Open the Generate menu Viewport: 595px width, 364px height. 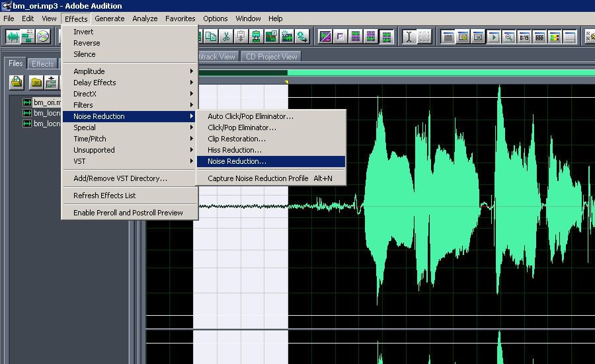pos(110,18)
